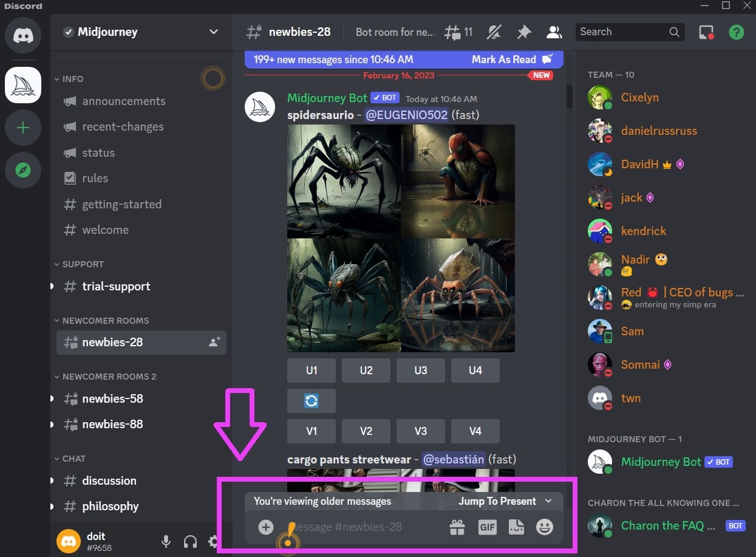756x557 pixels.
Task: Toggle headphones deafen in user panel
Action: click(190, 541)
